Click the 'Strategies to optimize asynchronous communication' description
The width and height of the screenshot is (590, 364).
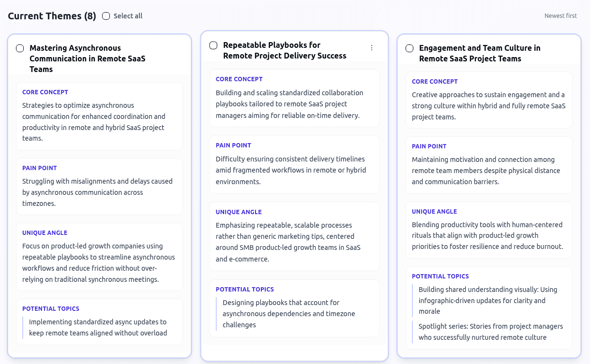pyautogui.click(x=94, y=122)
